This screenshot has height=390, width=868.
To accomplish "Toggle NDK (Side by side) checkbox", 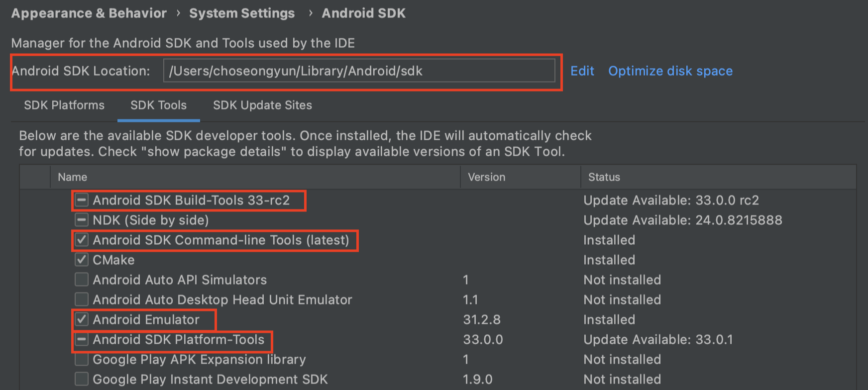I will pyautogui.click(x=82, y=220).
